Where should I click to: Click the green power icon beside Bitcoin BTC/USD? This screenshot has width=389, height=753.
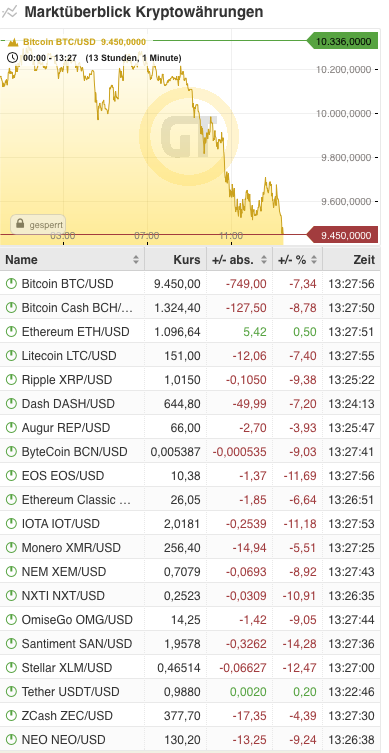click(11, 283)
